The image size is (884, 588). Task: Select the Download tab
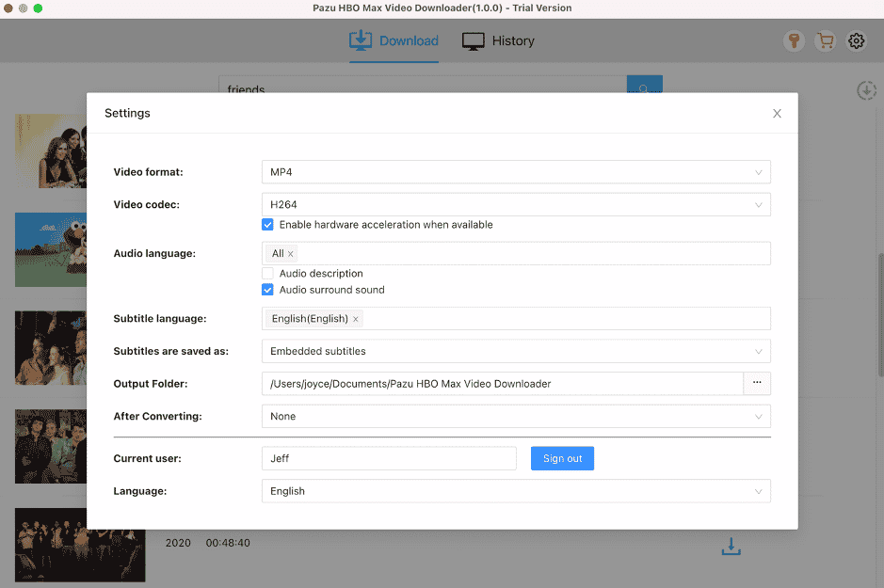[394, 40]
